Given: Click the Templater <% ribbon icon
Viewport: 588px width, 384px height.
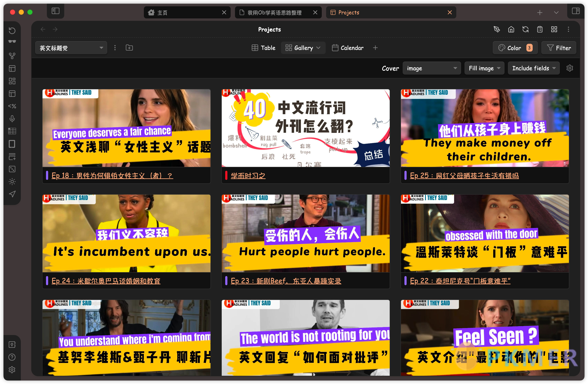Looking at the screenshot, I should pos(12,106).
